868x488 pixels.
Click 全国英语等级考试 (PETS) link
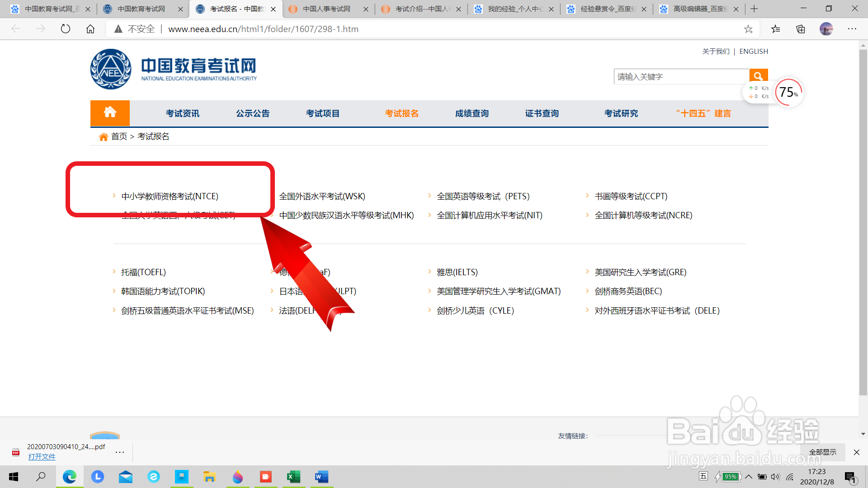[x=483, y=196]
